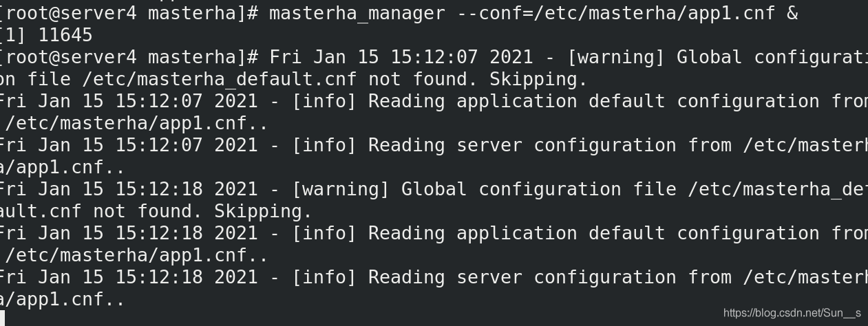Click the masterha_manager command text

click(x=357, y=13)
